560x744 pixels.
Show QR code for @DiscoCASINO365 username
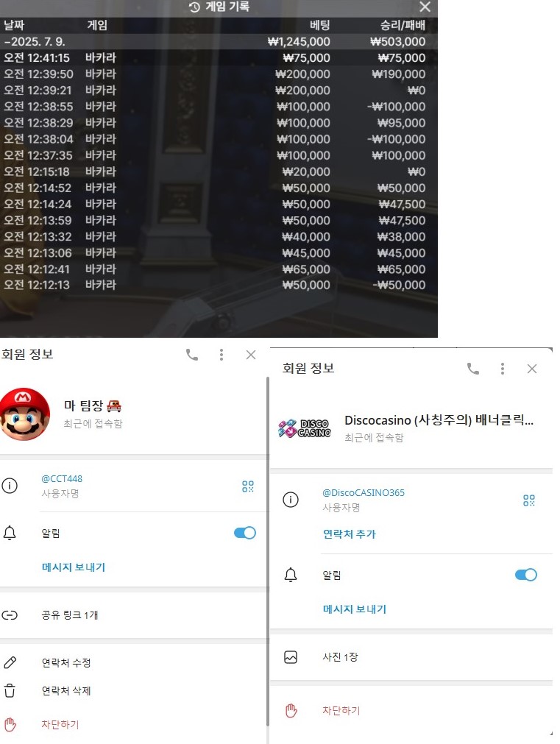(528, 500)
